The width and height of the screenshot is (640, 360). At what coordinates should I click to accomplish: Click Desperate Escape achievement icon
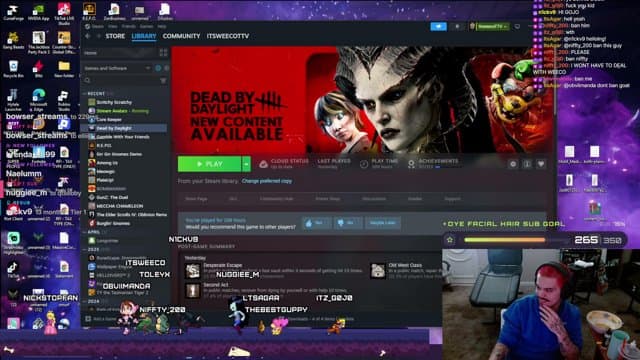[193, 271]
